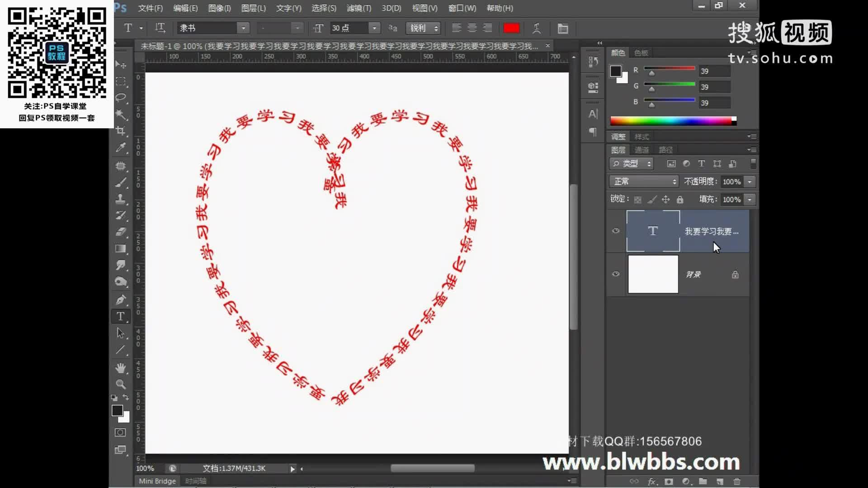Viewport: 868px width, 488px height.
Task: Click the Create Warped Text icon
Action: coord(537,28)
